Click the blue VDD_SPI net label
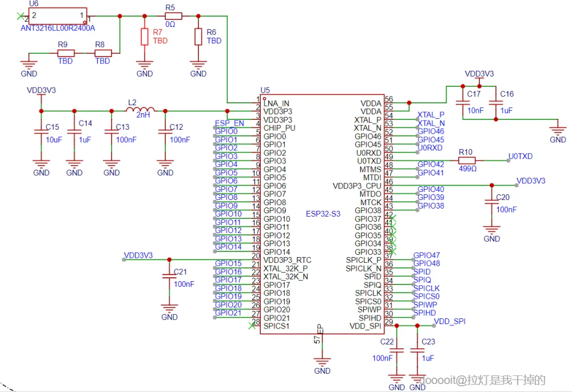This screenshot has height=392, width=572. pyautogui.click(x=450, y=321)
